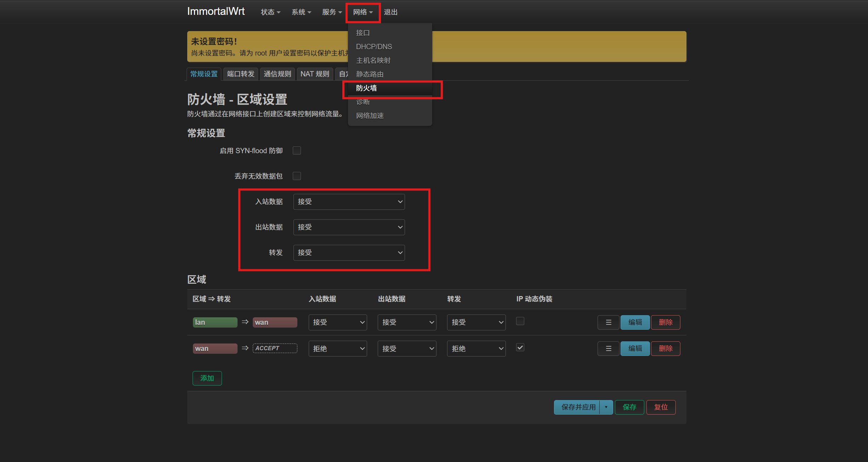
Task: Open the Save & Apply dropdown arrow
Action: [606, 407]
